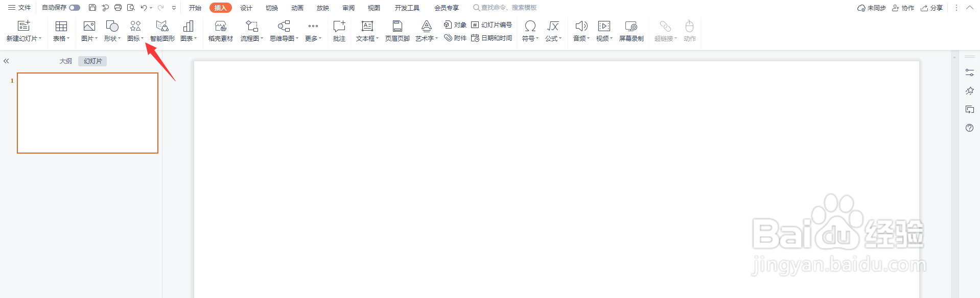Click the Symbol (符号) icon
This screenshot has height=298, width=980.
530,26
